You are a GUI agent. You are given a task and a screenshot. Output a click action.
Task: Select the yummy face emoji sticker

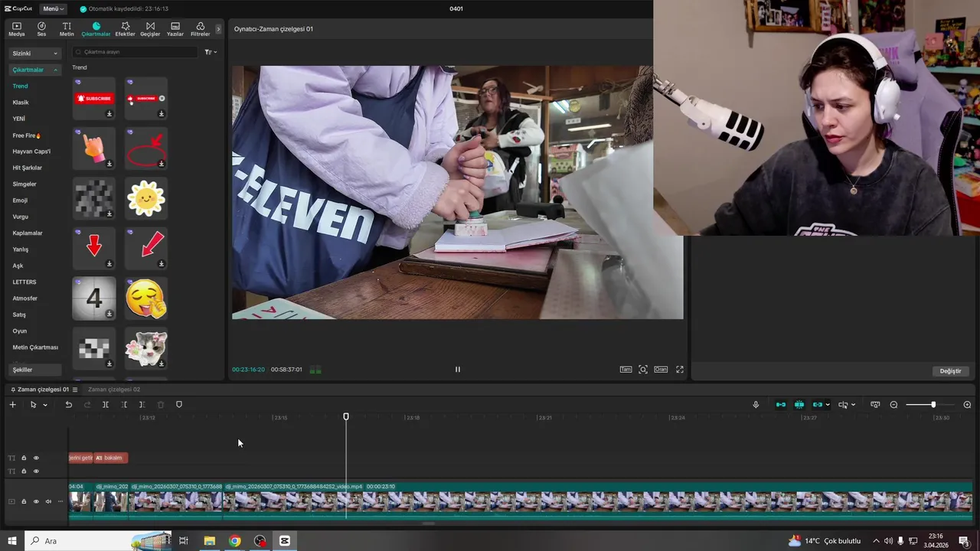[x=146, y=298]
